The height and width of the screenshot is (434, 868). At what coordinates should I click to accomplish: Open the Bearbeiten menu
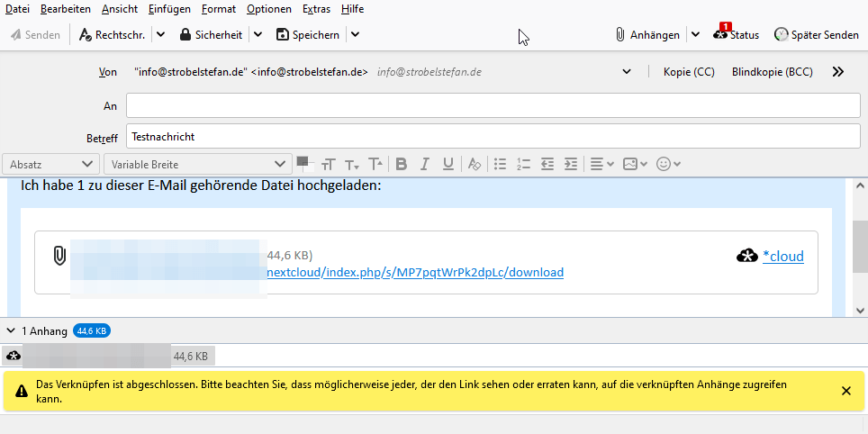66,9
